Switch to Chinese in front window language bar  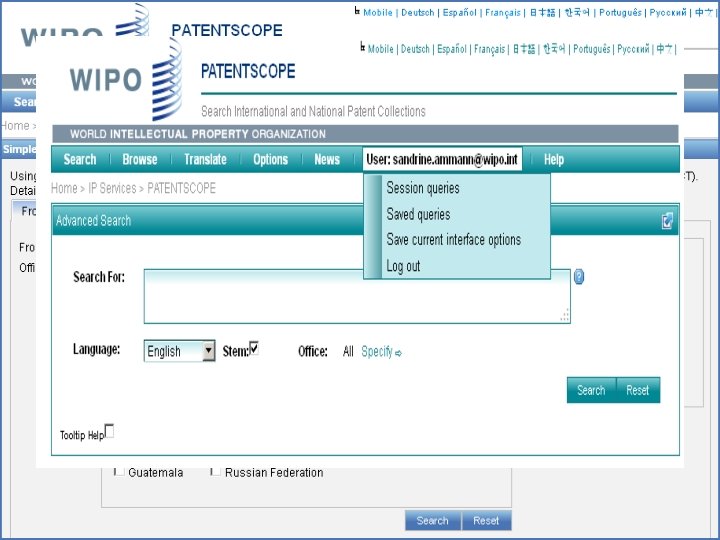click(x=664, y=49)
